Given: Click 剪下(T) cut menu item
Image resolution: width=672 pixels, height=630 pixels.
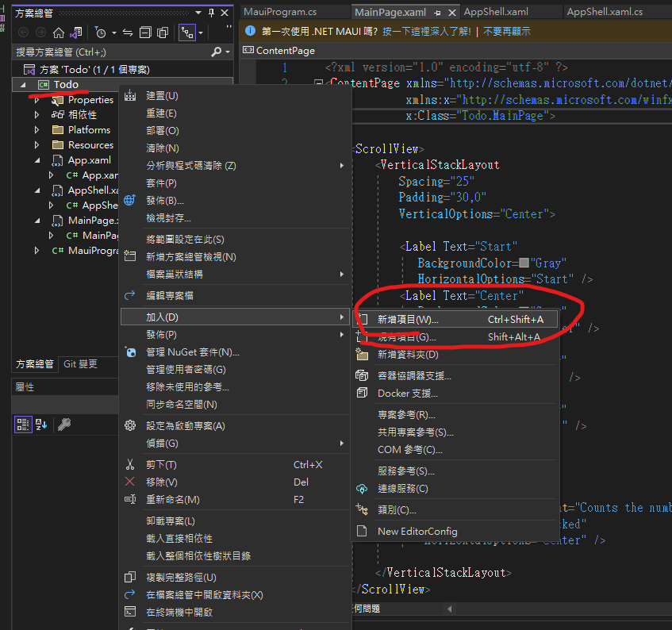Looking at the screenshot, I should (235, 465).
